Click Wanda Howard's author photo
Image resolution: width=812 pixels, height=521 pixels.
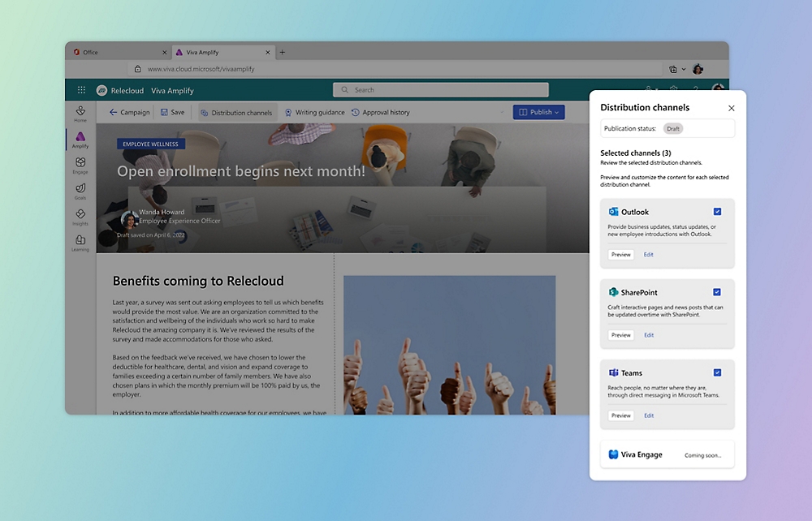tap(129, 219)
